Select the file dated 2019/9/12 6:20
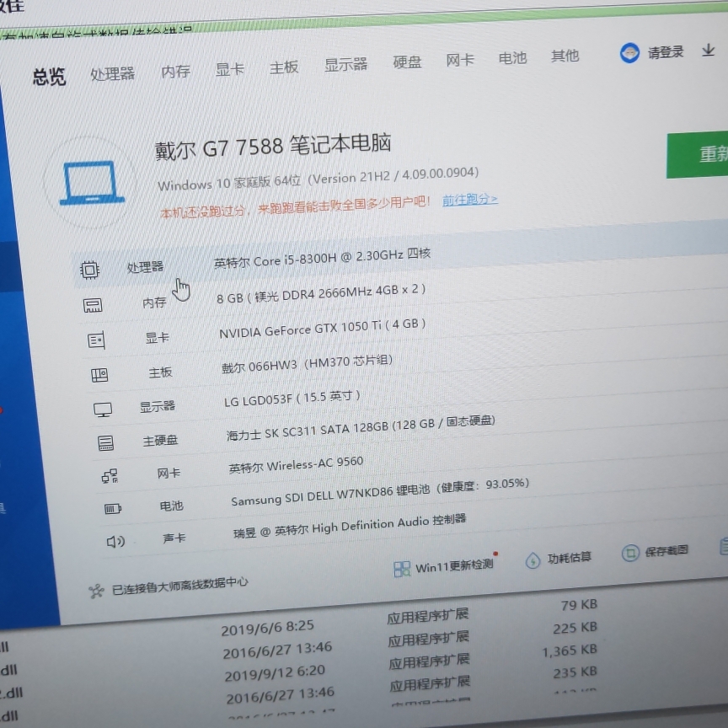Screen dimensions: 728x728 coord(275,673)
